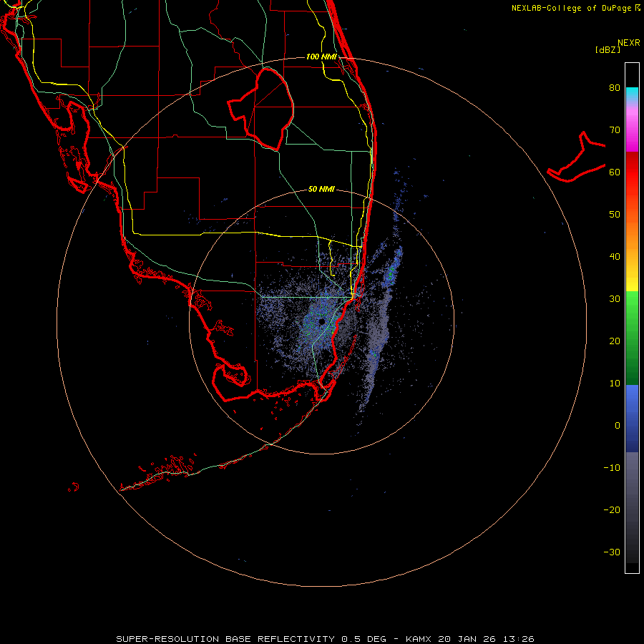The width and height of the screenshot is (644, 644).
Task: Click the 50 dBZ scale value
Action: (615, 215)
